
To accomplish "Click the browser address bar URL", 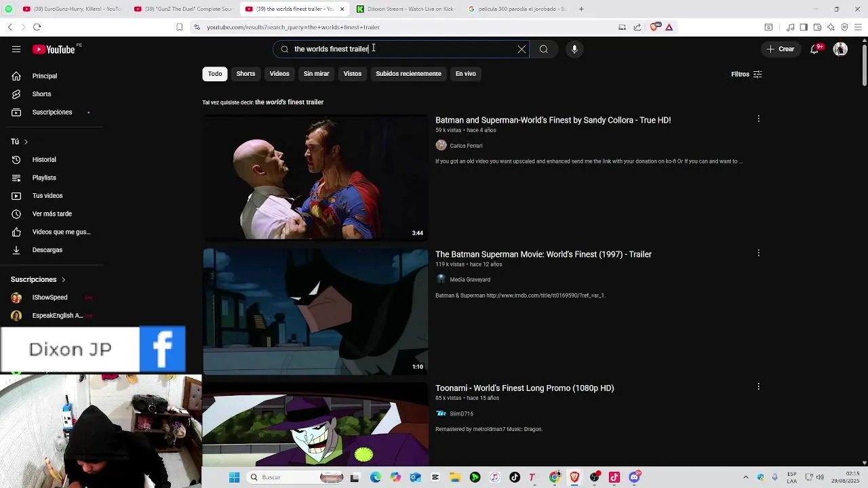I will 293,27.
